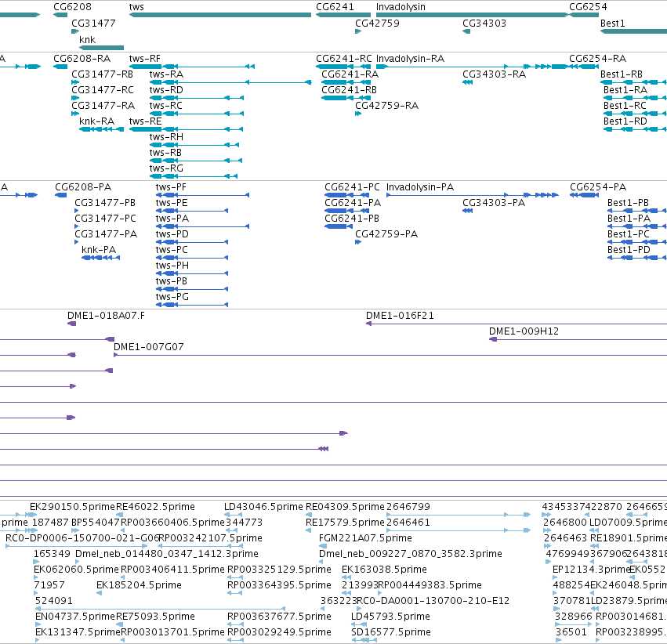Screen dimensions: 667x644
Task: Select the CG6241 gene label
Action: [x=335, y=7]
